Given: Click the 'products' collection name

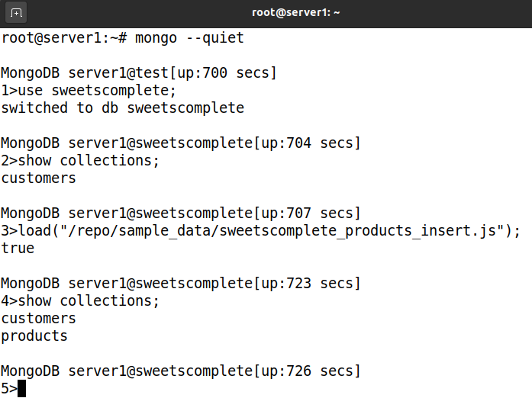Looking at the screenshot, I should coord(34,336).
